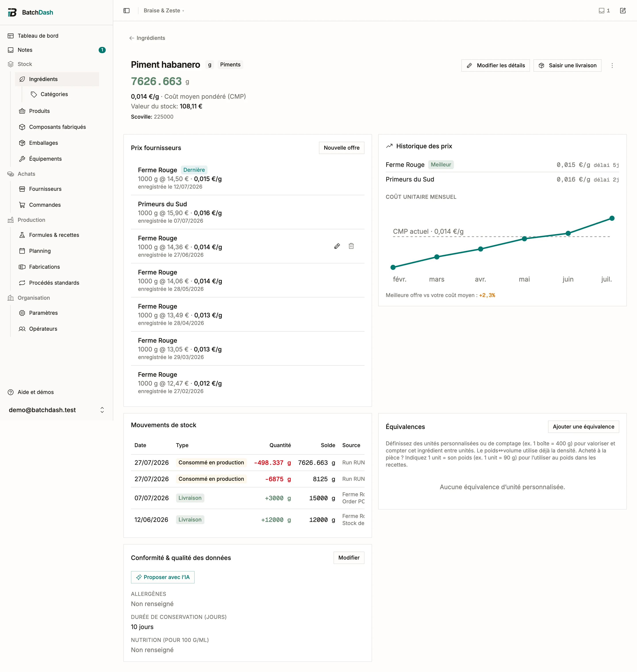Click the Commandes cart icon
The height and width of the screenshot is (672, 637).
22,205
